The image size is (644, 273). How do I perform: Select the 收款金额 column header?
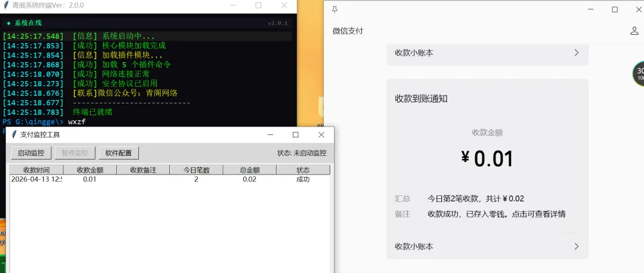[x=90, y=170]
